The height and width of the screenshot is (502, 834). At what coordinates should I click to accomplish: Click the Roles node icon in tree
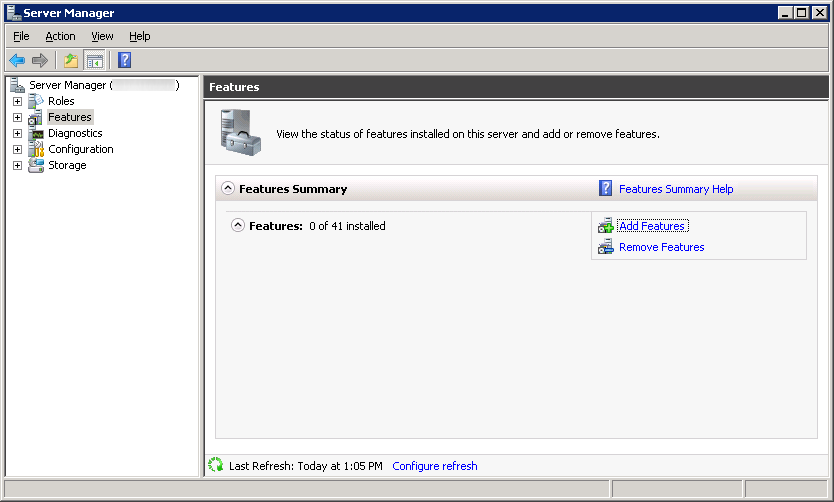click(x=36, y=101)
